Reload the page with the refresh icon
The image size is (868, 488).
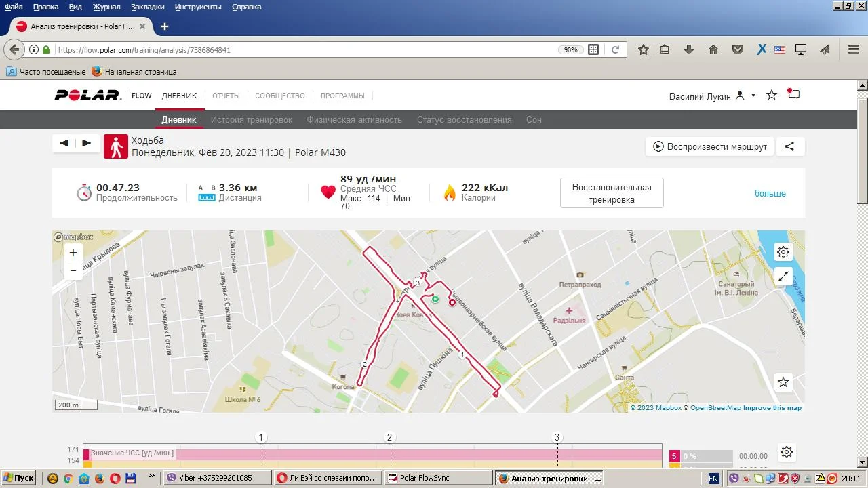[x=616, y=49]
